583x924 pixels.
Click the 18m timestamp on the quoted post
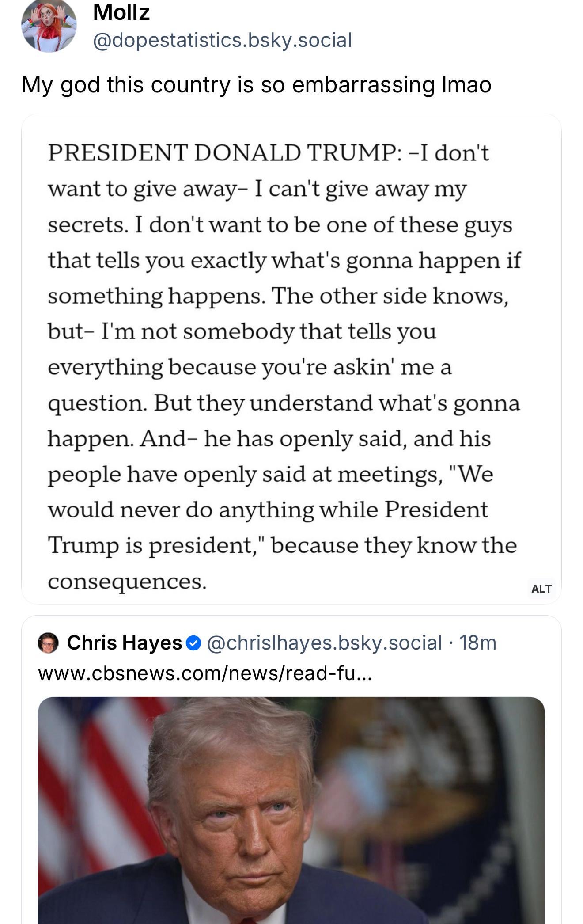click(478, 643)
